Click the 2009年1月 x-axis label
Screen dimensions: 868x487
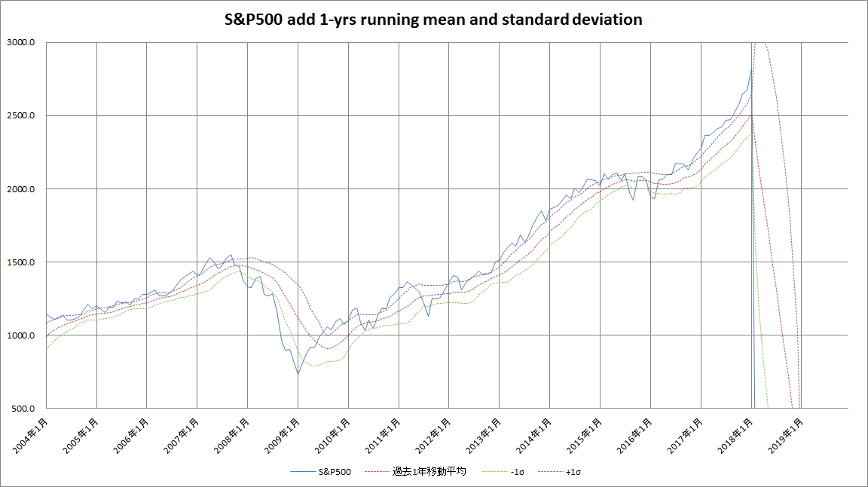pos(283,436)
